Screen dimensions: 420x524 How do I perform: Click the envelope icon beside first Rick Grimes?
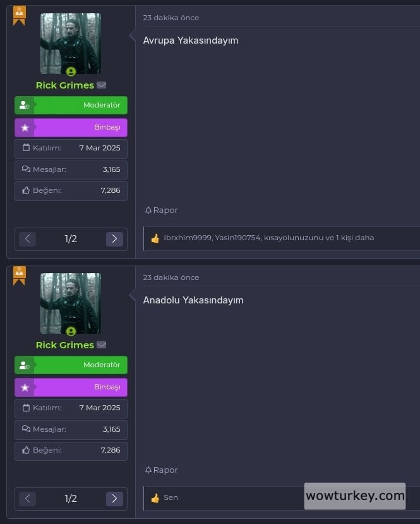click(x=102, y=85)
